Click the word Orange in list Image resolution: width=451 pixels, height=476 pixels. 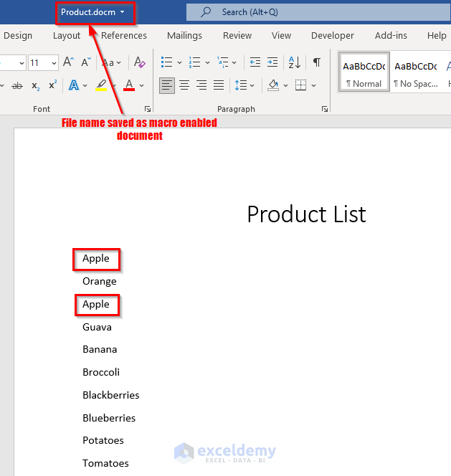tap(100, 282)
